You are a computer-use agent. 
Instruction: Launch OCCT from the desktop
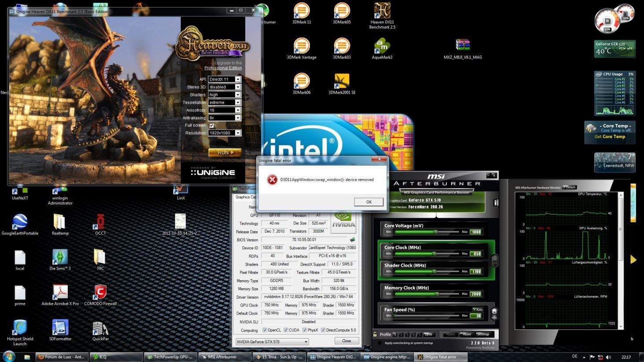pyautogui.click(x=100, y=224)
